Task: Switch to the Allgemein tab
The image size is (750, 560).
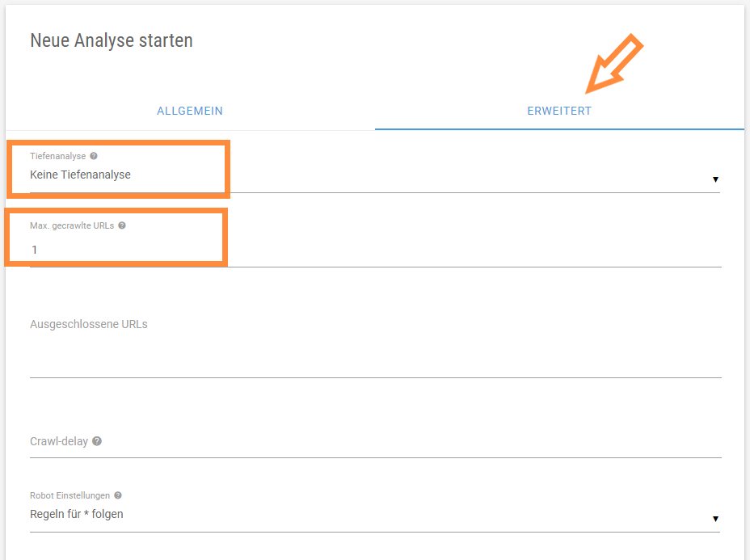Action: (190, 111)
